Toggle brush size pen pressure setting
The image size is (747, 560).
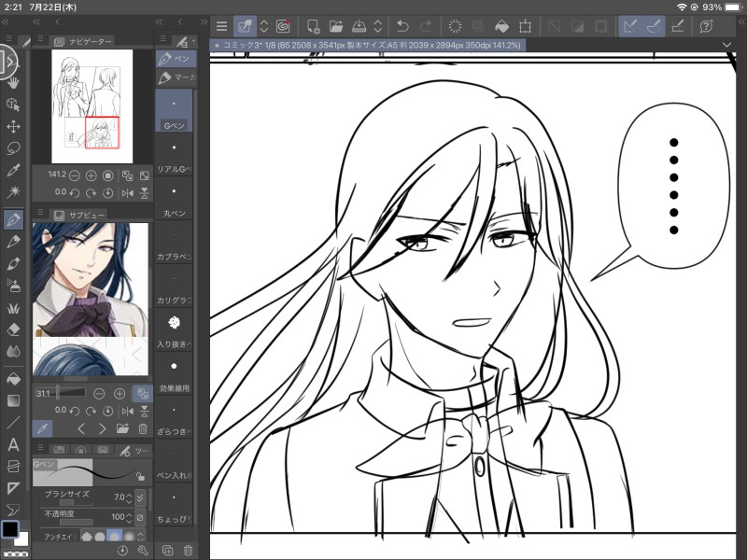pyautogui.click(x=140, y=497)
